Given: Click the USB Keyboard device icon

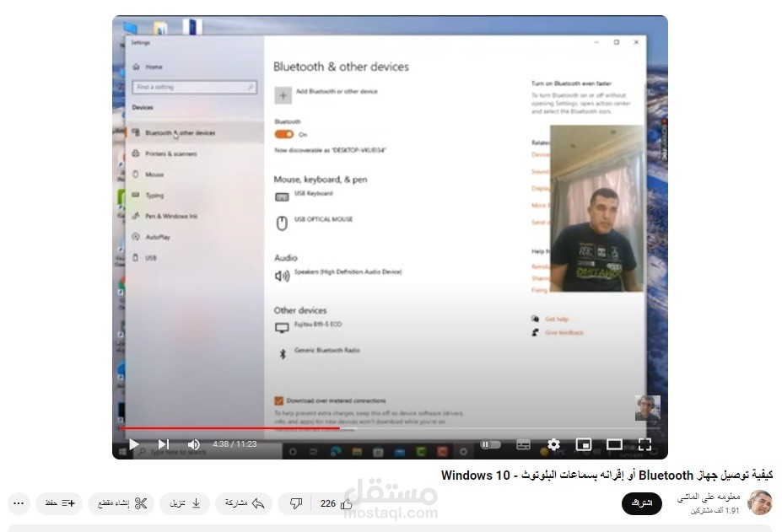Looking at the screenshot, I should coord(282,197).
